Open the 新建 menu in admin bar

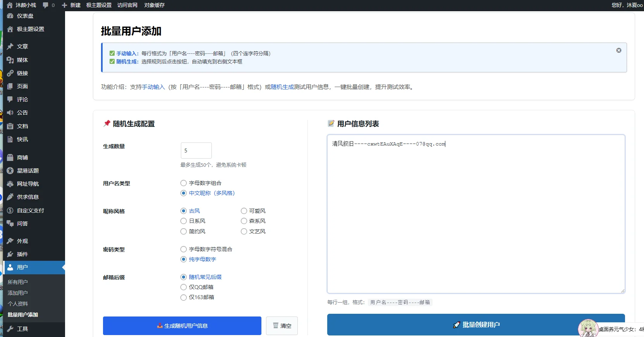(71, 5)
